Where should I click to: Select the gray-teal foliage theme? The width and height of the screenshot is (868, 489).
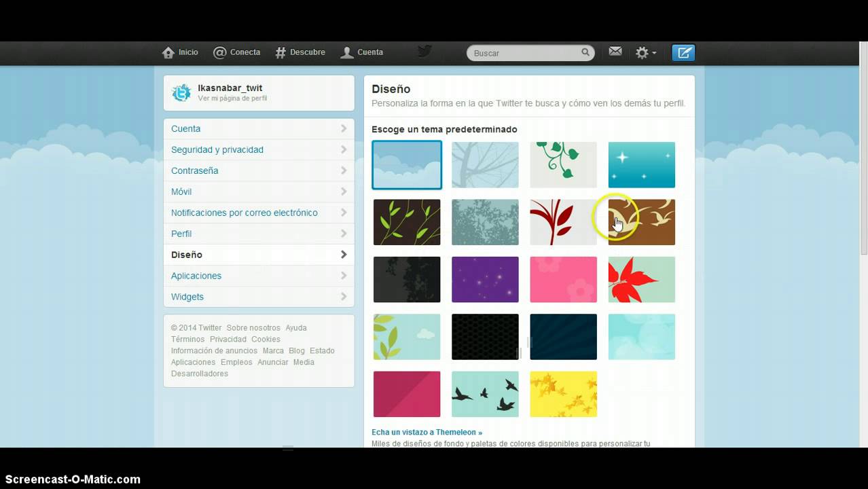[485, 222]
